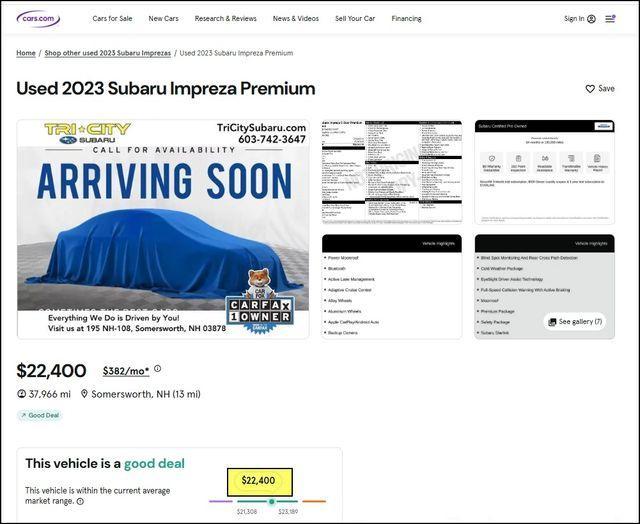
Task: Go to Home breadcrumb
Action: coord(26,53)
